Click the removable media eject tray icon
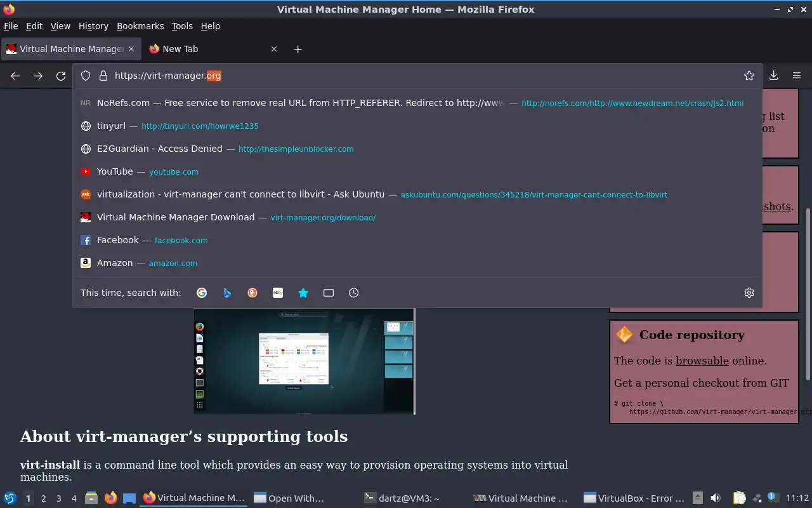Screen dimensions: 812x508 [x=698, y=498]
